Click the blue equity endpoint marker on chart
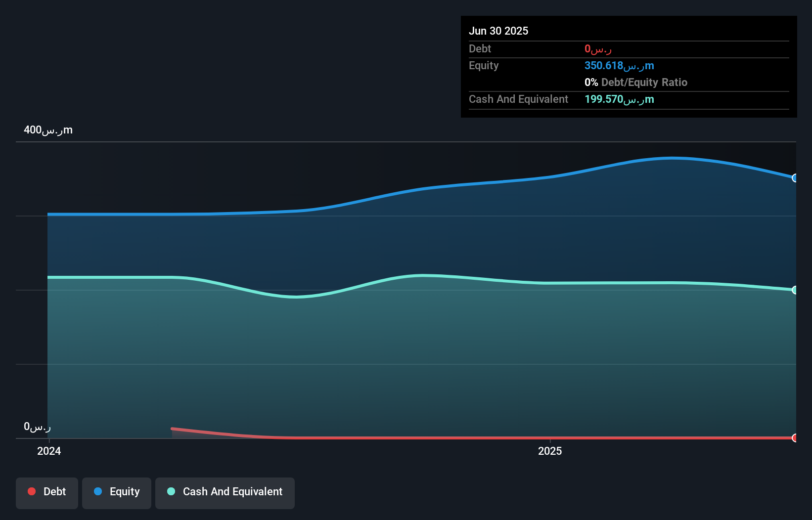 click(x=795, y=178)
